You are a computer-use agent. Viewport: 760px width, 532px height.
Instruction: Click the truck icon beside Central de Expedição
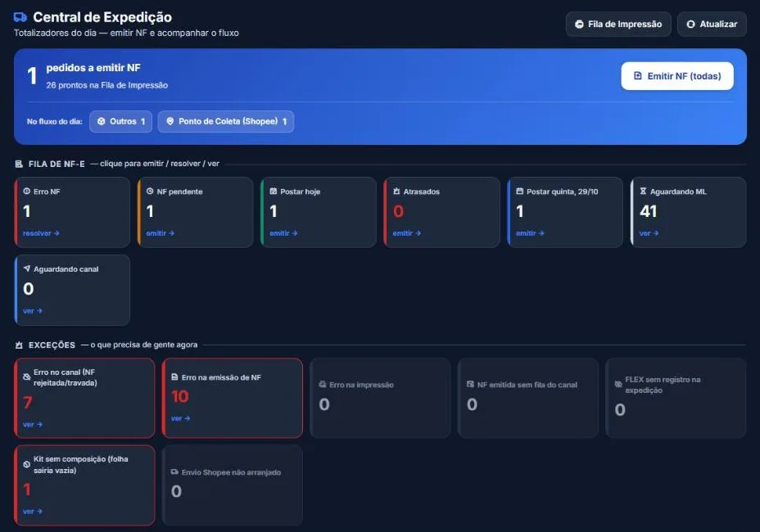(20, 17)
